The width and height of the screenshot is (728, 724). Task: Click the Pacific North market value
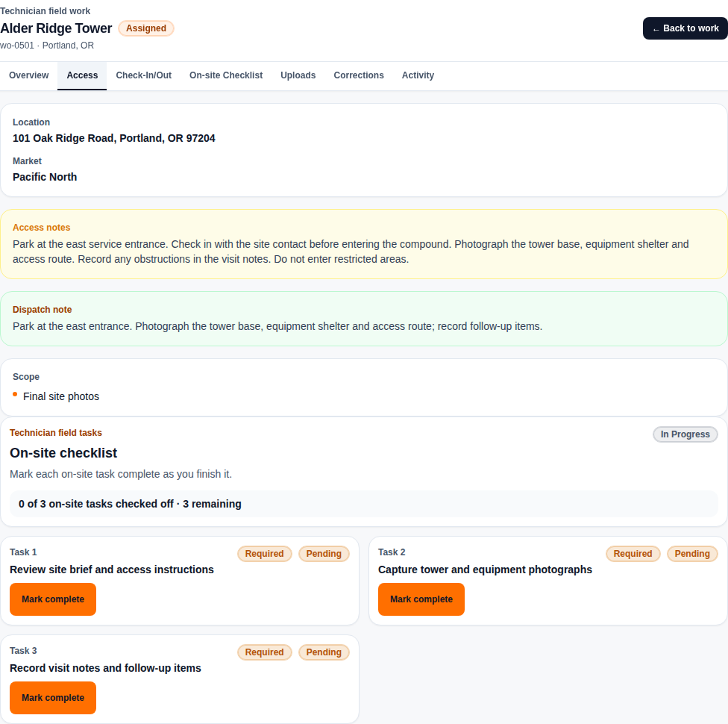45,177
